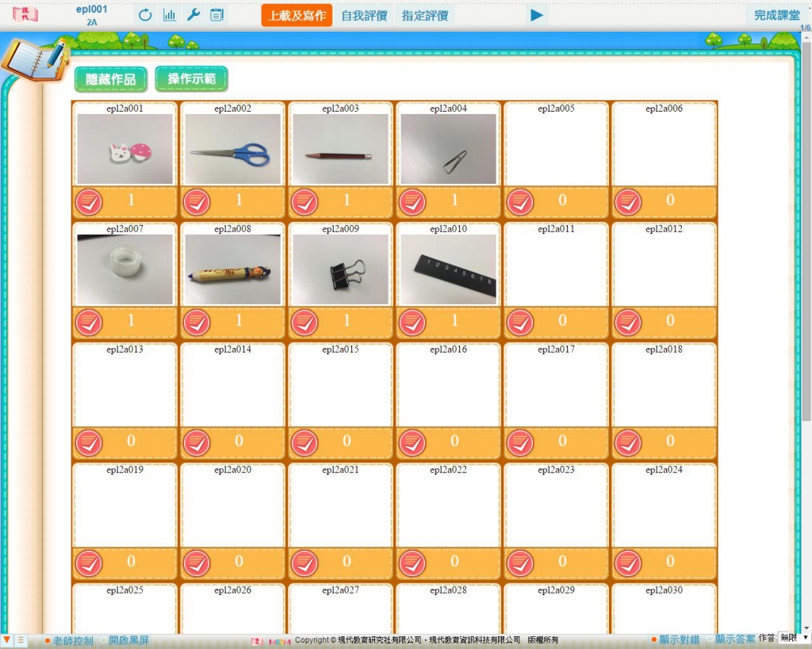Click the red check icon under epl2a018

coord(628,444)
